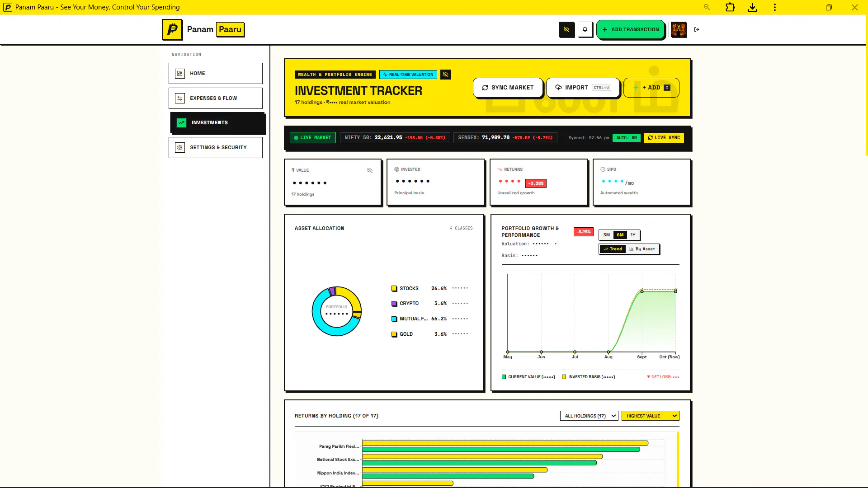Toggle the Auto: On switch
This screenshot has width=868, height=488.
point(627,138)
